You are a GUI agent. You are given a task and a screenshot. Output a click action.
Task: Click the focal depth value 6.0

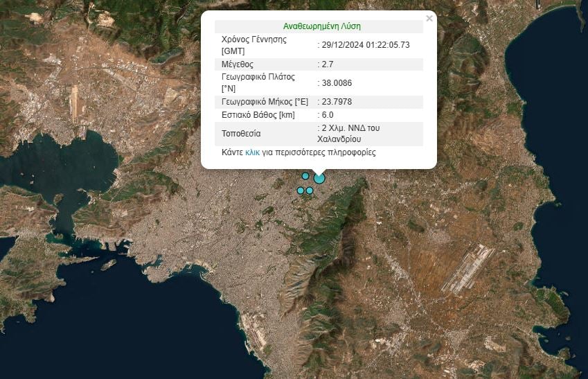pyautogui.click(x=328, y=114)
